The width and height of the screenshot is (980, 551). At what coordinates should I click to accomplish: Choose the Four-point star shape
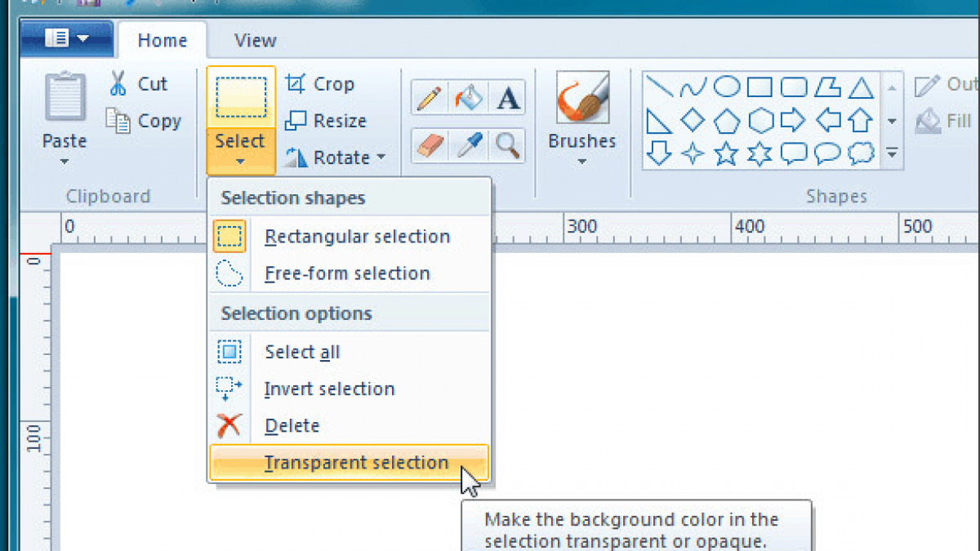click(x=693, y=153)
